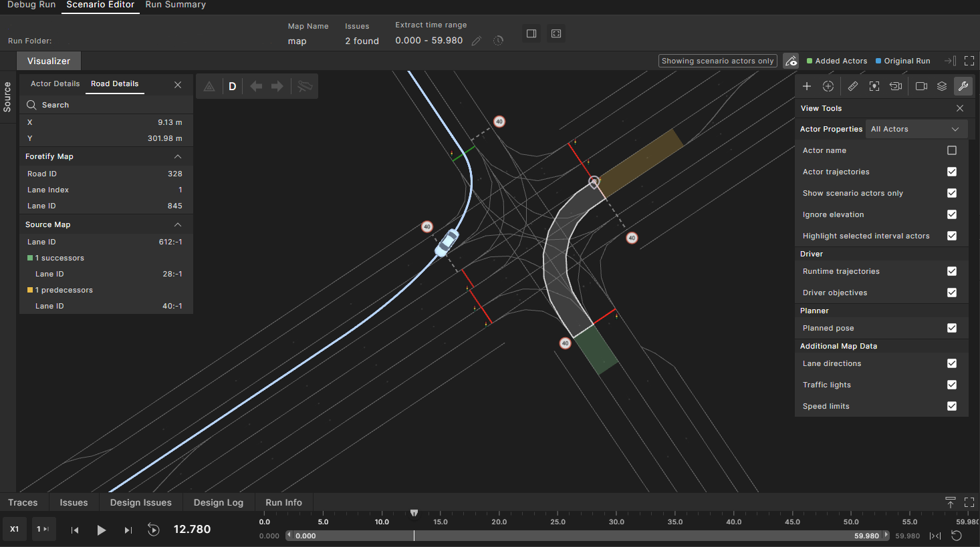980x547 pixels.
Task: Select the ruler measurement tool
Action: click(852, 86)
